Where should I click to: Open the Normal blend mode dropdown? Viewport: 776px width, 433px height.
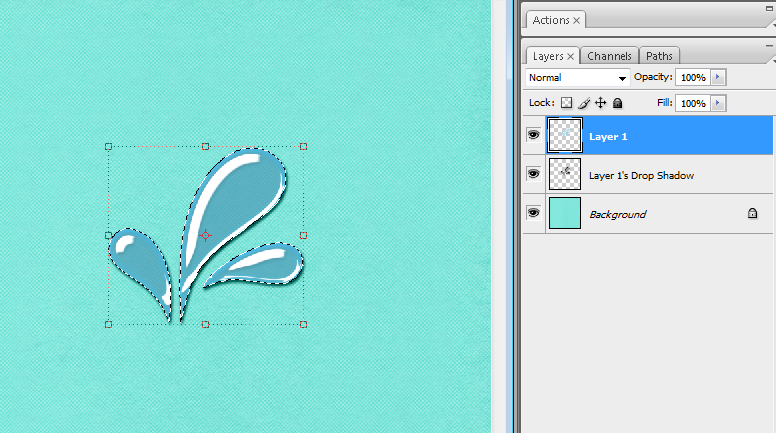point(577,78)
